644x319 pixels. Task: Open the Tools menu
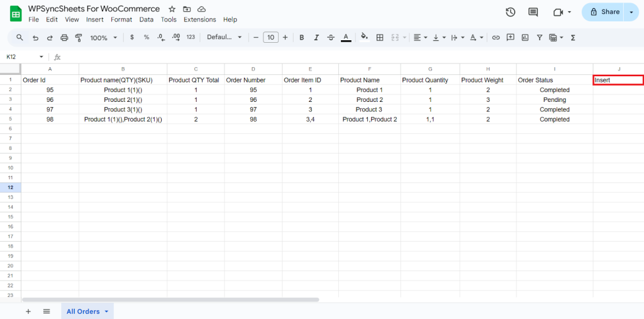pyautogui.click(x=169, y=20)
